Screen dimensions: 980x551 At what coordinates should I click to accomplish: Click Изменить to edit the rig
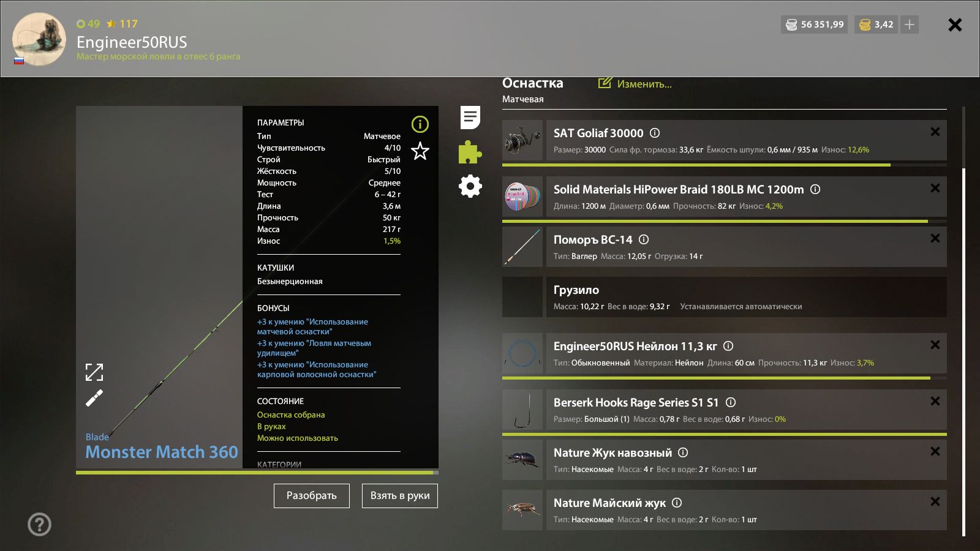tap(635, 84)
